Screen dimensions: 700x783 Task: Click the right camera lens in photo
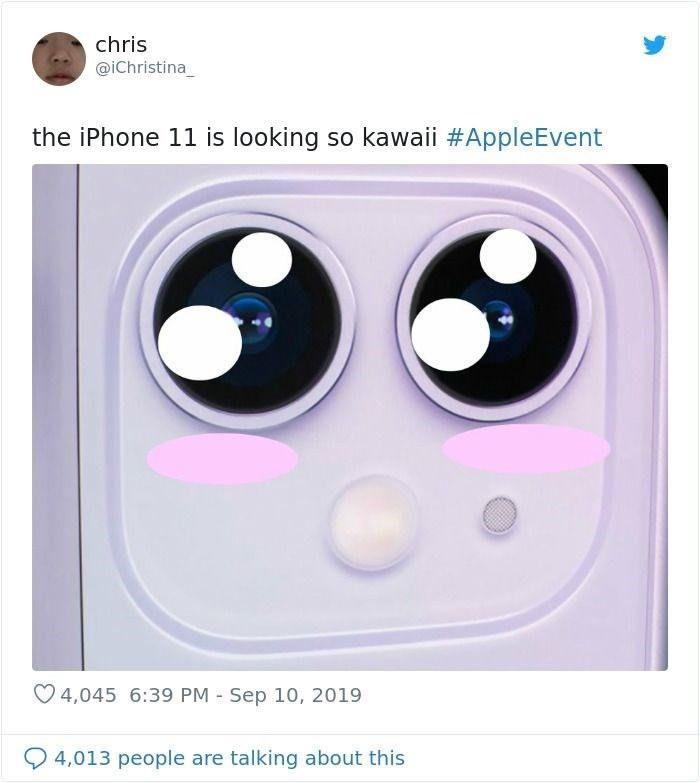tap(494, 318)
